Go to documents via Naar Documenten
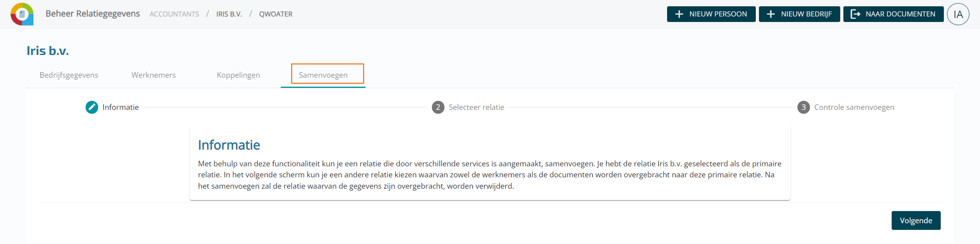The width and height of the screenshot is (980, 244). tap(893, 14)
